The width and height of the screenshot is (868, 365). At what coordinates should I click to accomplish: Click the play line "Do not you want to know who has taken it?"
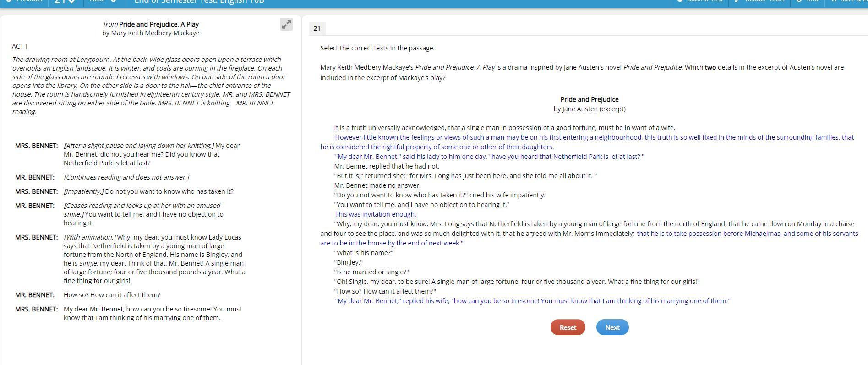click(169, 191)
